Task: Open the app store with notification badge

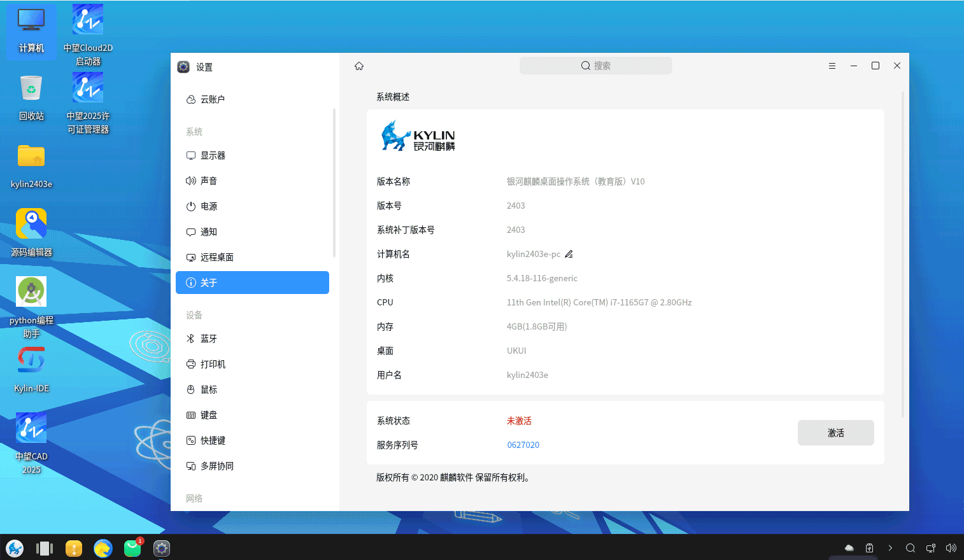Action: [x=132, y=548]
